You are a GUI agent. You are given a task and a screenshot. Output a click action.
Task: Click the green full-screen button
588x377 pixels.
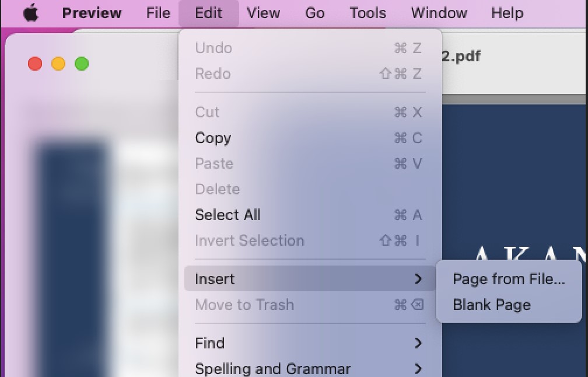82,64
